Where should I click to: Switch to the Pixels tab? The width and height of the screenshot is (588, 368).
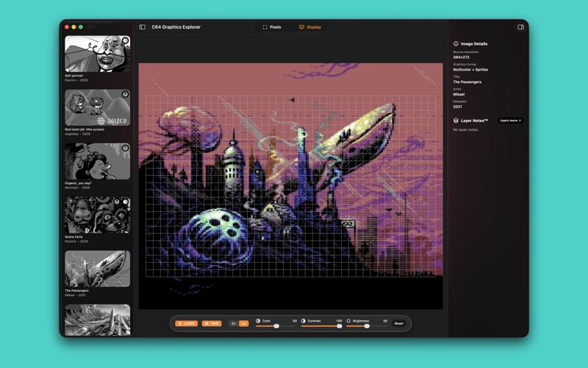[272, 27]
